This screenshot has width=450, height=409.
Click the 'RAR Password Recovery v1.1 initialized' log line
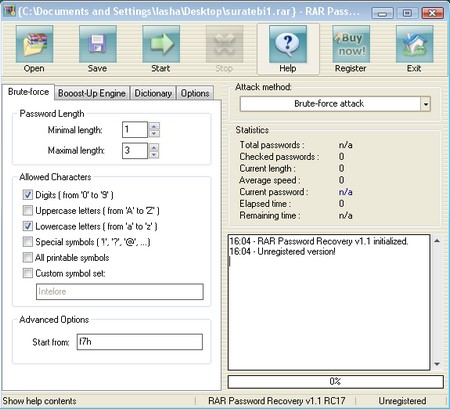coord(319,241)
